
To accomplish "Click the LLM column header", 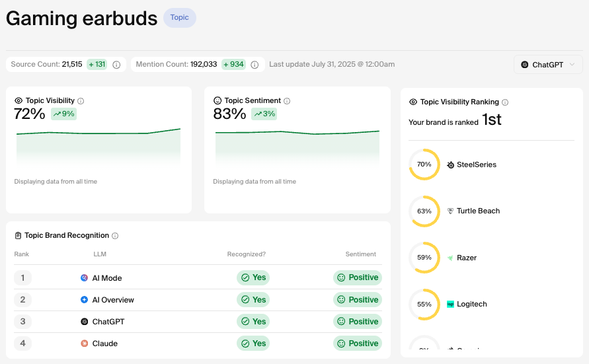I will (100, 254).
